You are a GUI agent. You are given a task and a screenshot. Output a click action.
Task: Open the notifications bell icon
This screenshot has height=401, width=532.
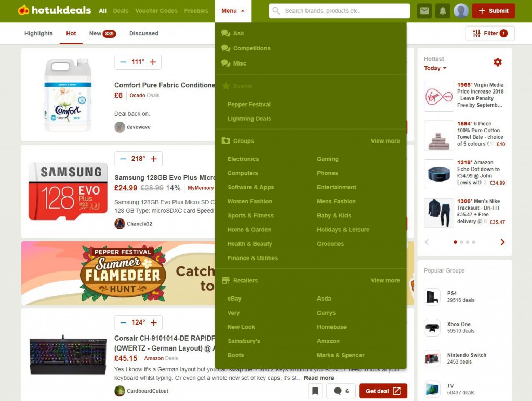pyautogui.click(x=443, y=11)
